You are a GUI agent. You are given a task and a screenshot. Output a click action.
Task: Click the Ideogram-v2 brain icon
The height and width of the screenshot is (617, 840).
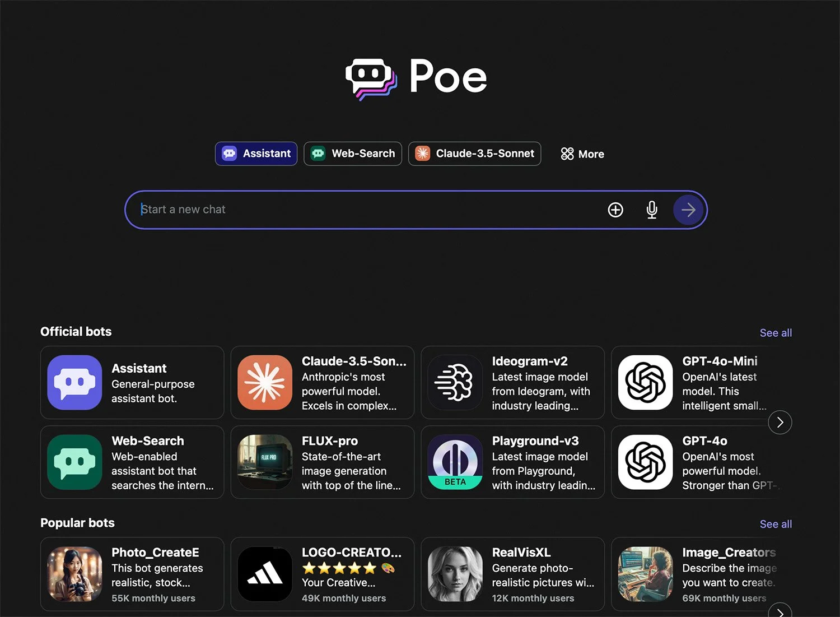(x=455, y=382)
